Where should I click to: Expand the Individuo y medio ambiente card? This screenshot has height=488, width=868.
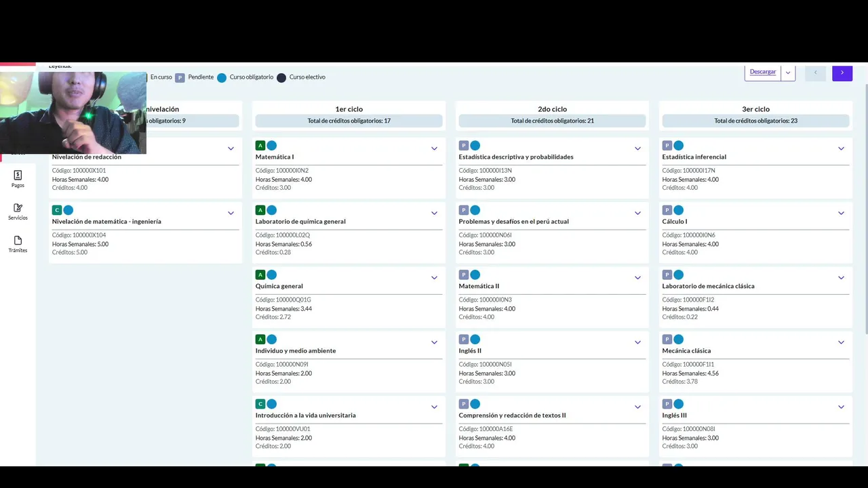(x=434, y=342)
